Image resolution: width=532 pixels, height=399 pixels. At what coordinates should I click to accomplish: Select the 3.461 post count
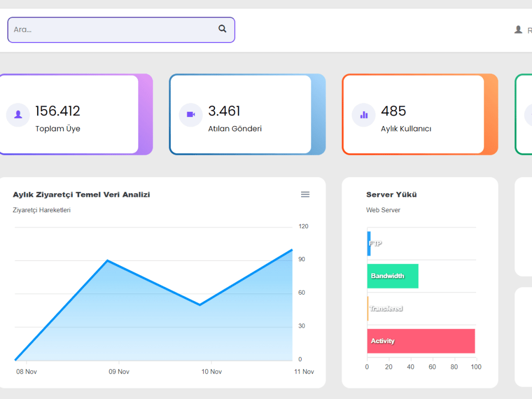tap(224, 111)
